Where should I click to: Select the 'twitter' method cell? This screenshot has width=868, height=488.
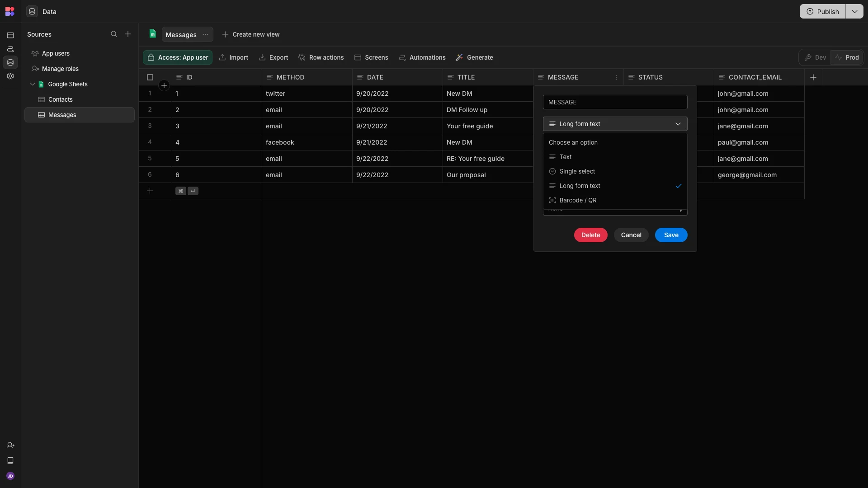(307, 94)
